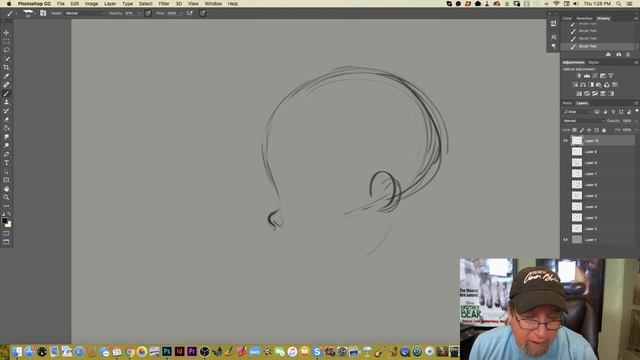This screenshot has width=640, height=360.
Task: Select the Crop tool
Action: click(6, 67)
